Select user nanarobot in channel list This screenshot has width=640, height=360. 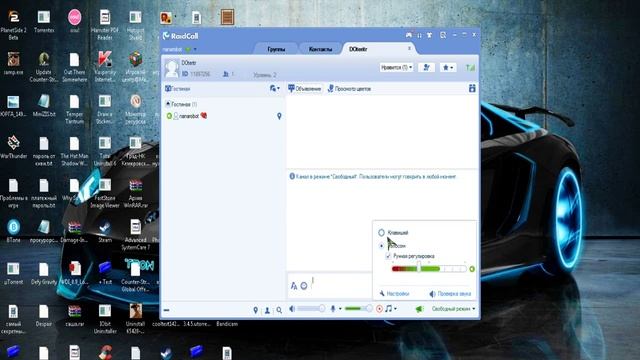click(189, 116)
